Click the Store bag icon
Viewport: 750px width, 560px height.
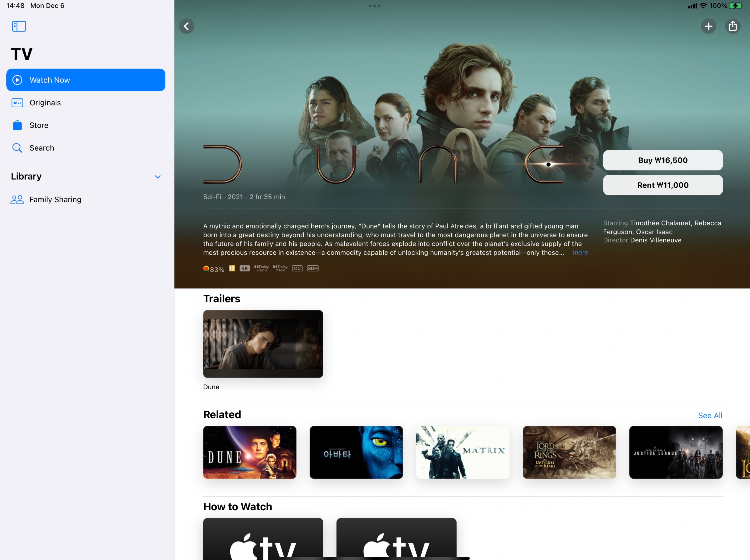pyautogui.click(x=17, y=125)
